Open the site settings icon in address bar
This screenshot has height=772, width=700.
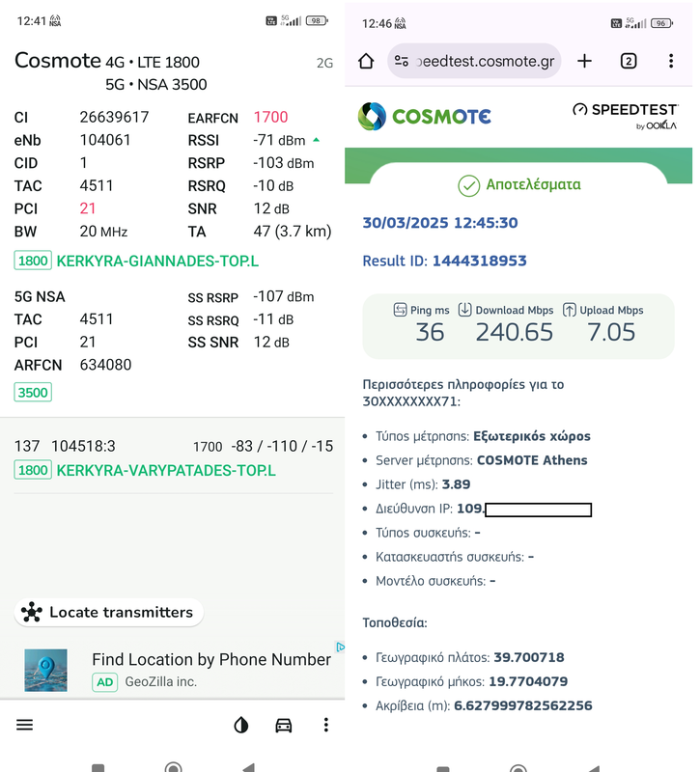click(x=402, y=61)
